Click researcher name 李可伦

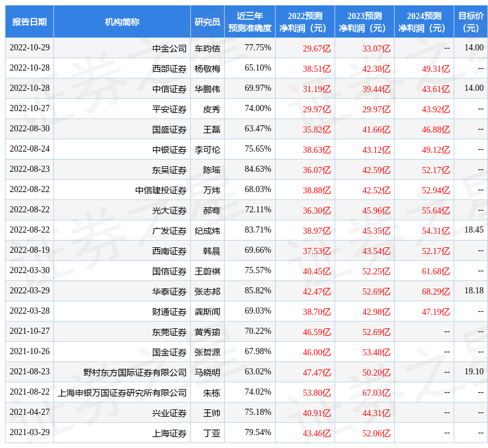point(207,150)
